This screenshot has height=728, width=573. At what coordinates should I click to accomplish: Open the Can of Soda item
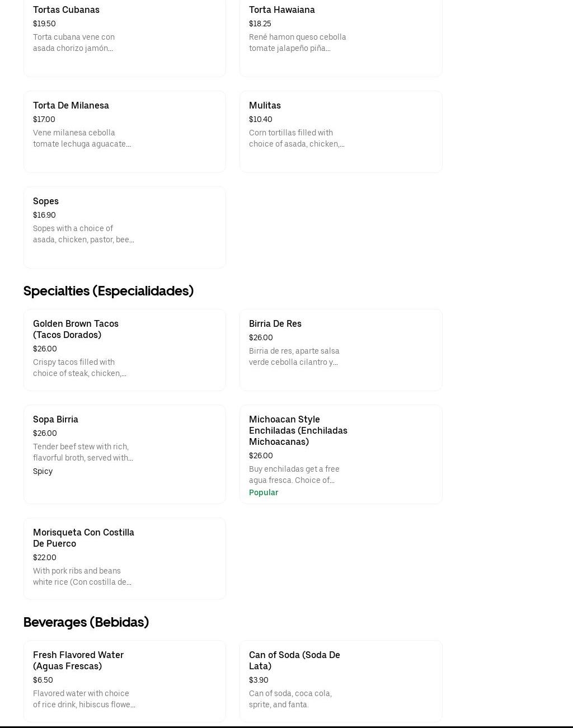(x=340, y=680)
